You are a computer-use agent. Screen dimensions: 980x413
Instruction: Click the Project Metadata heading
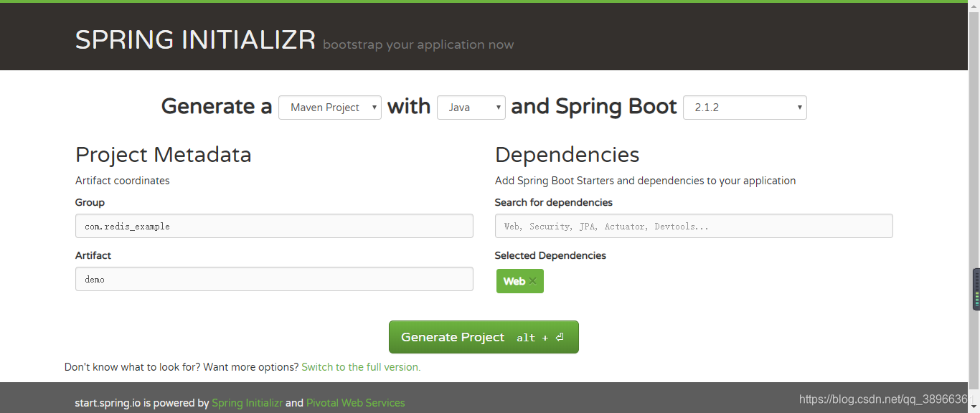click(164, 155)
